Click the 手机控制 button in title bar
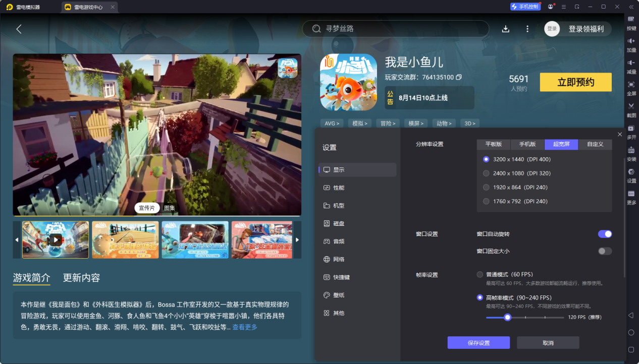This screenshot has width=639, height=364. pos(525,7)
